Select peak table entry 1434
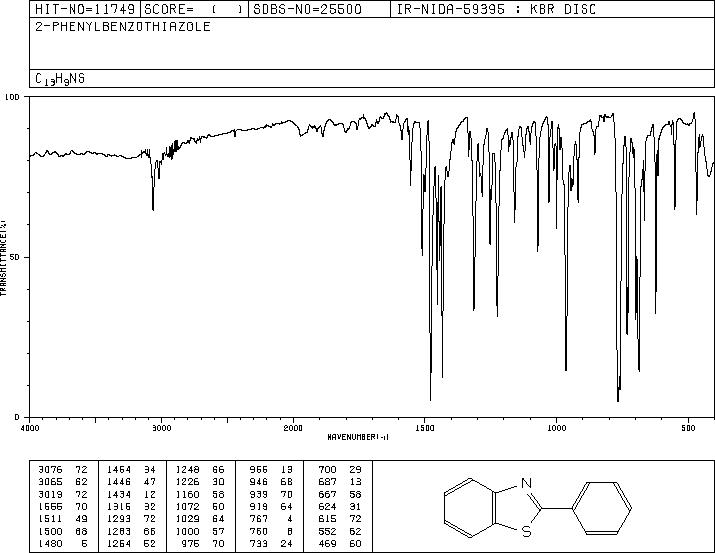Viewport: 715px width, 553px height. point(131,494)
